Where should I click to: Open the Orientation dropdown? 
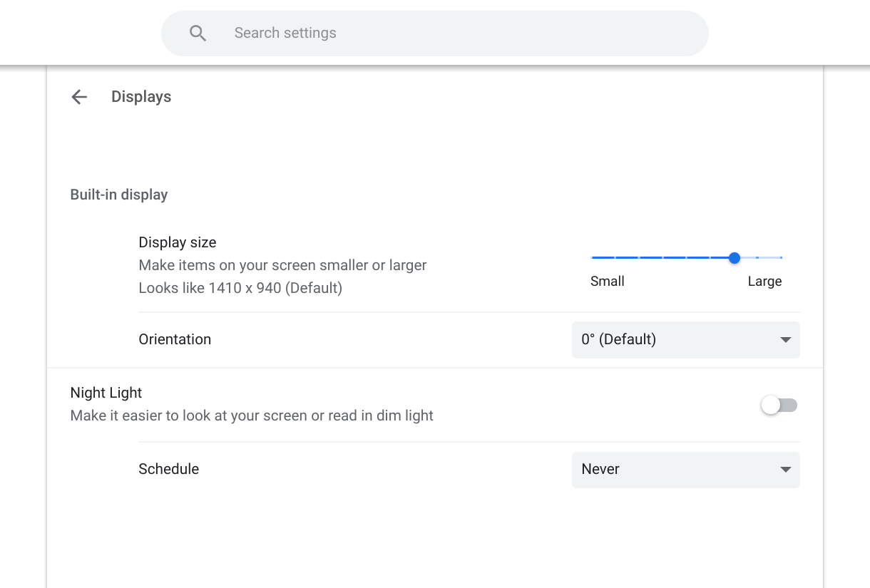click(x=685, y=340)
